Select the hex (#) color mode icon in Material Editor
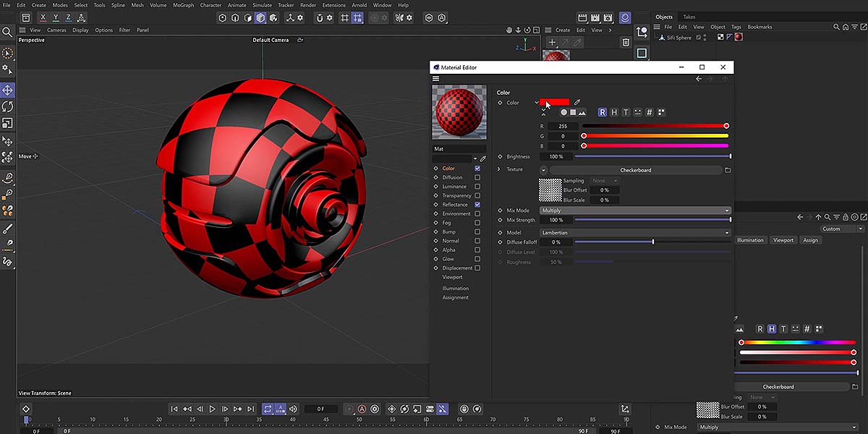Image resolution: width=868 pixels, height=434 pixels. tap(650, 112)
